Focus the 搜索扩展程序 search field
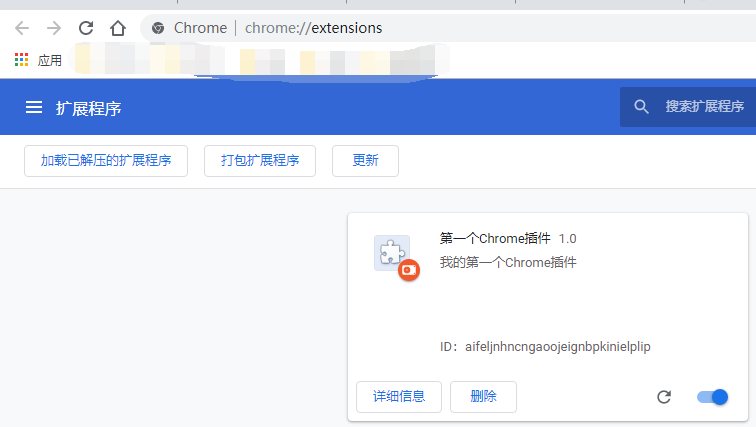Screen dimensions: 756x427 (688, 107)
